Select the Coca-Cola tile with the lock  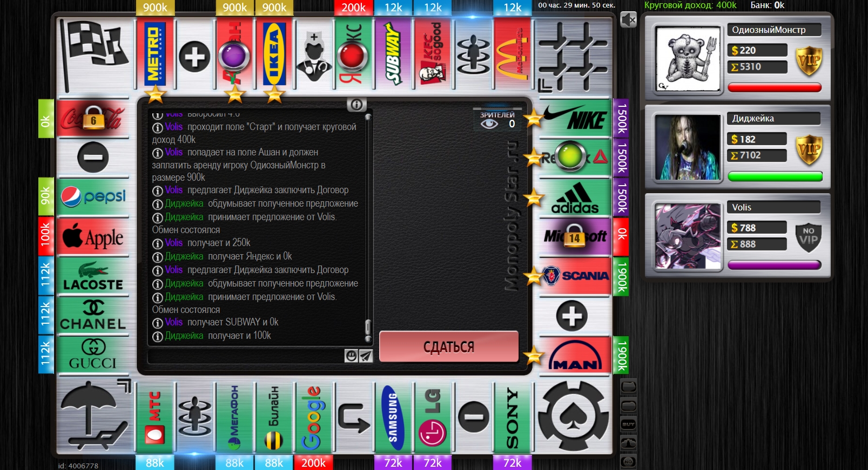(x=93, y=118)
